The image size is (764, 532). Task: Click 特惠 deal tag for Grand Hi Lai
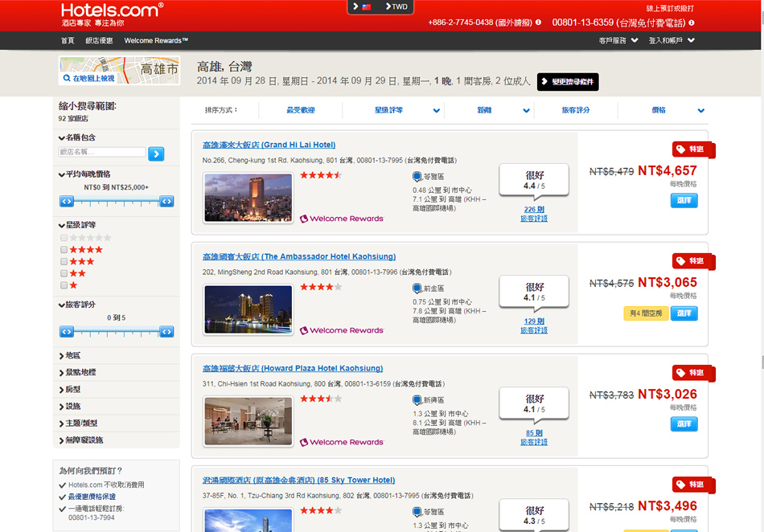[693, 149]
